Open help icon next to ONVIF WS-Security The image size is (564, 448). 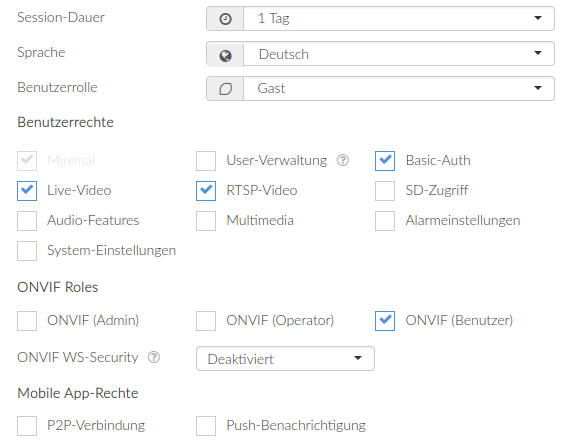pyautogui.click(x=154, y=357)
